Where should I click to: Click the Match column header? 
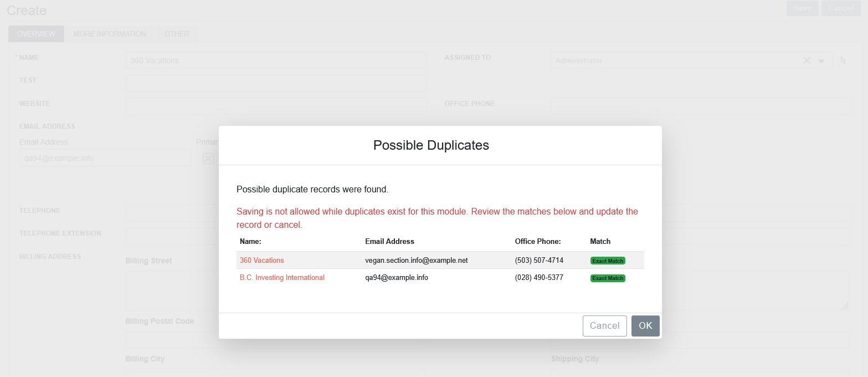click(x=600, y=241)
